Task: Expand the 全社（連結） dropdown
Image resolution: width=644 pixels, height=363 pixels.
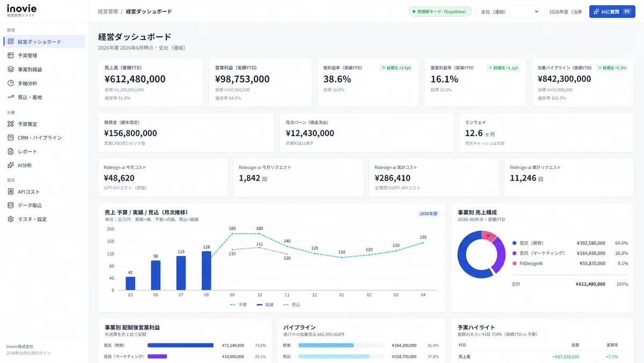Action: click(x=508, y=11)
